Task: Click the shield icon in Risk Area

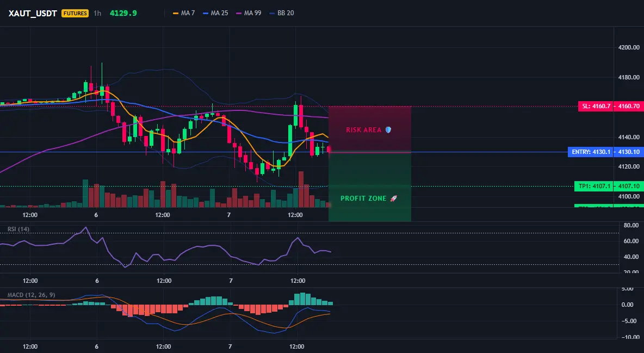Action: pos(388,130)
